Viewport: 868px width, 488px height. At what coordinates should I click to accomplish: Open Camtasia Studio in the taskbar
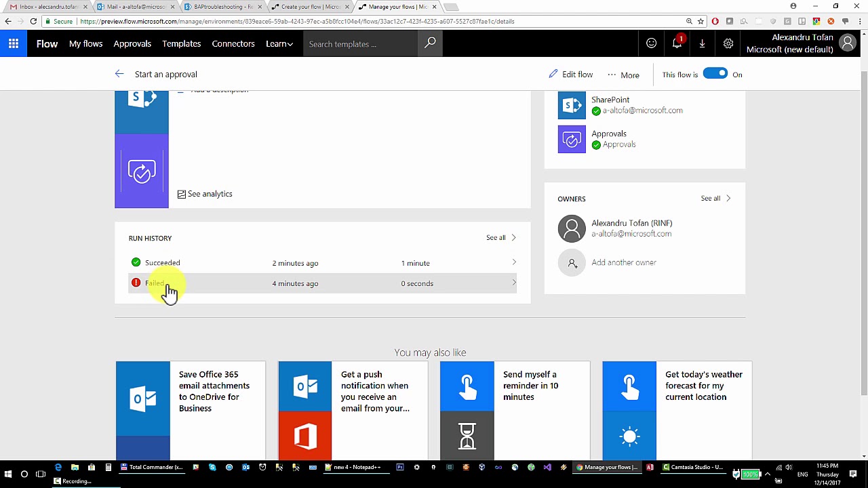[x=692, y=467]
